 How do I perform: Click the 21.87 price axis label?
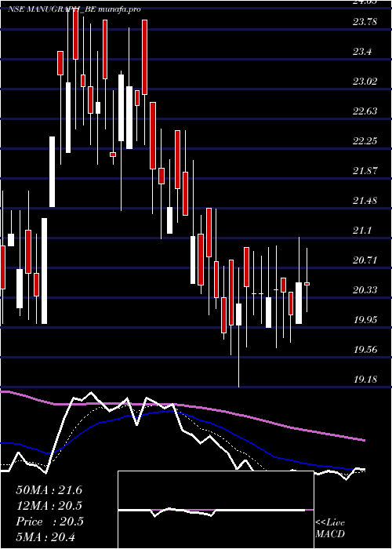click(x=365, y=171)
